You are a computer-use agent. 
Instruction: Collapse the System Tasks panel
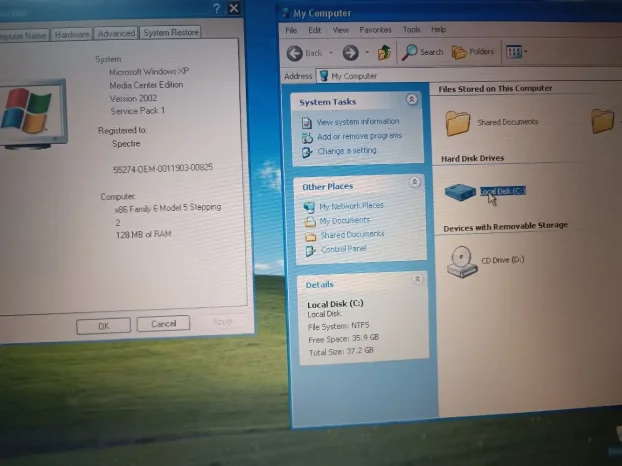tap(411, 99)
